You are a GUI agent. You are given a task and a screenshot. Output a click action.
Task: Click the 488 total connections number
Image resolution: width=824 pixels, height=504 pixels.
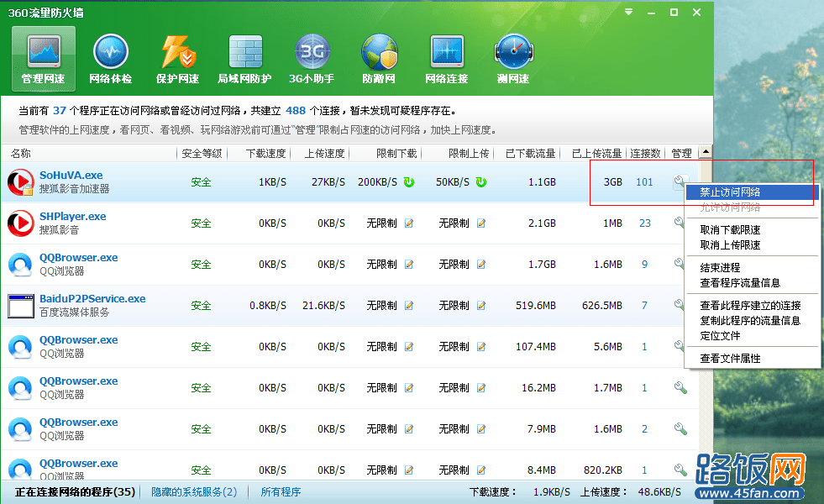(296, 110)
